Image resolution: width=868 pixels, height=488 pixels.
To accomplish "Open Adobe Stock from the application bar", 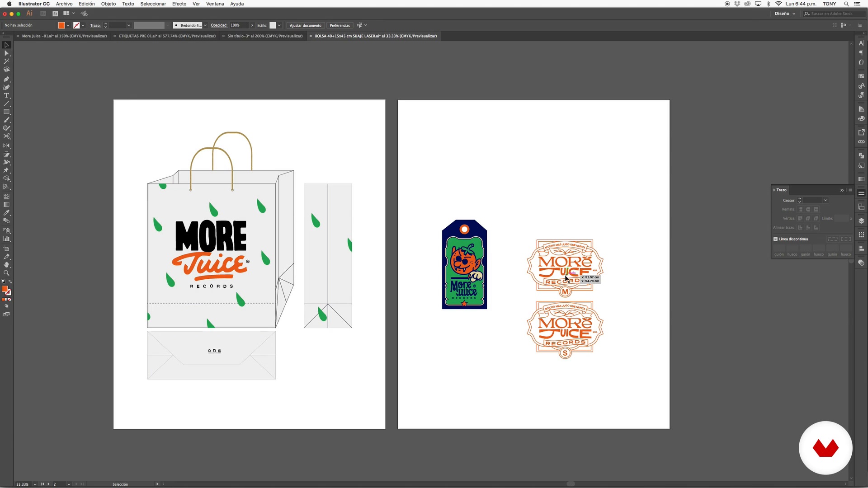I will click(x=55, y=14).
